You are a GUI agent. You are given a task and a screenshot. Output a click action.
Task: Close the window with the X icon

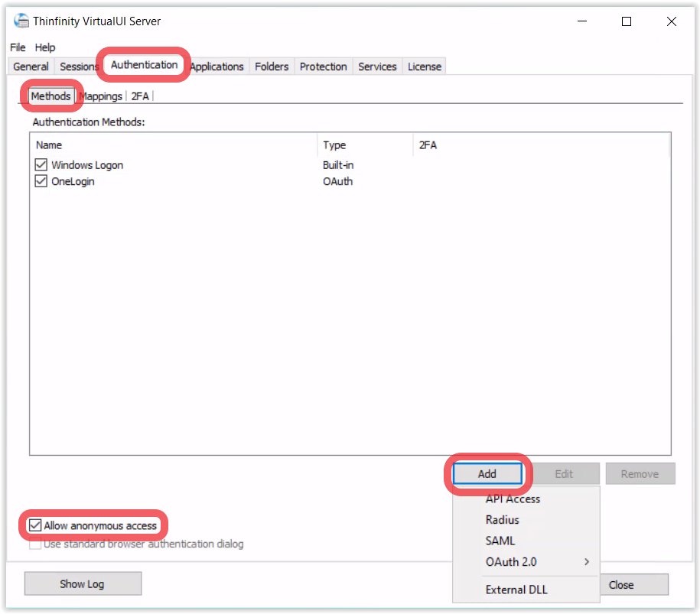pyautogui.click(x=672, y=21)
